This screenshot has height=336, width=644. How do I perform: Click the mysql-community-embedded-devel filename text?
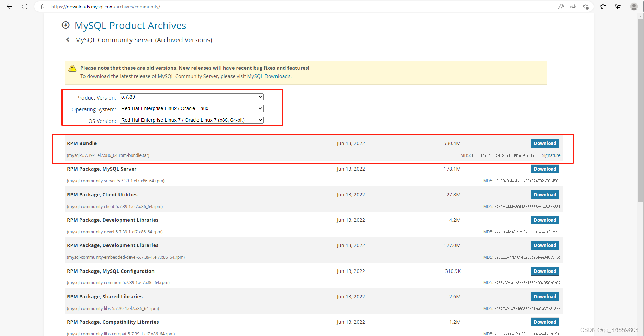click(x=126, y=257)
